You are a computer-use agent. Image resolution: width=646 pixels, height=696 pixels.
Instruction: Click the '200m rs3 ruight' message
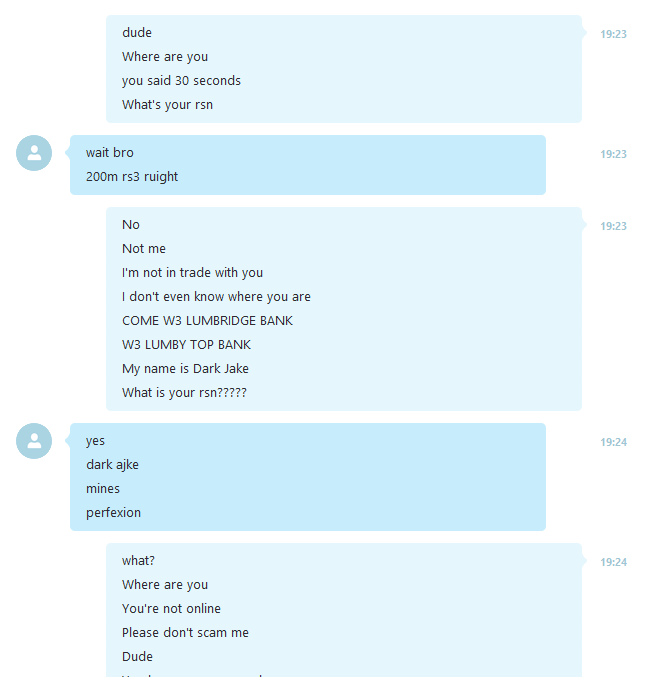132,177
